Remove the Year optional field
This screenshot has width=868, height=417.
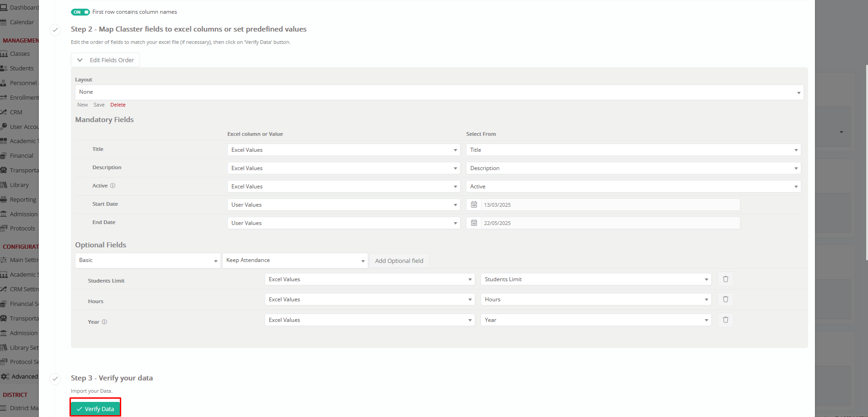(725, 320)
